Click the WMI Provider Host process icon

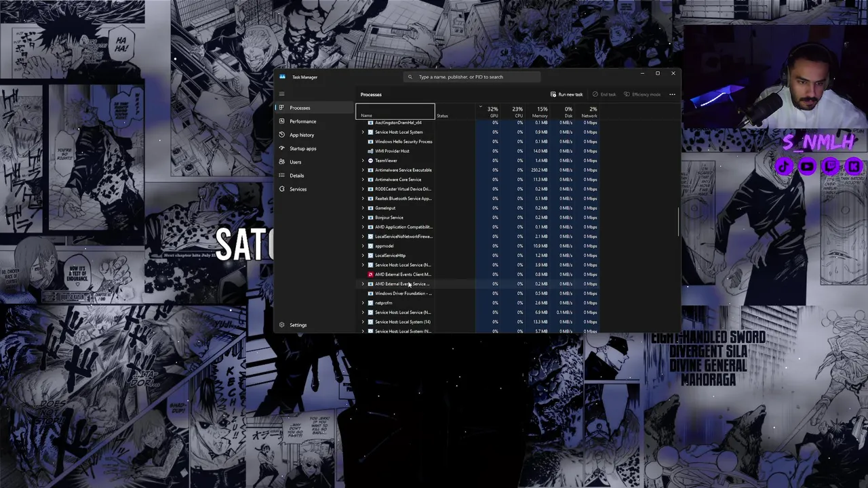[370, 151]
